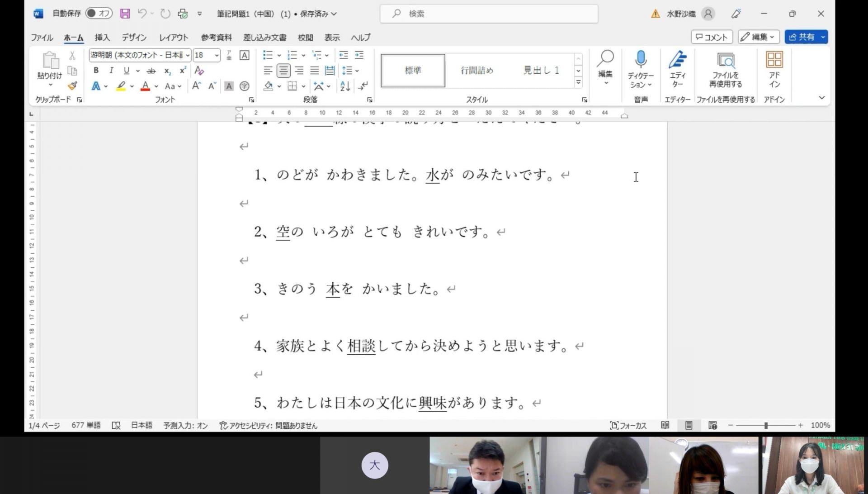Select the Reuse Files icon
The height and width of the screenshot is (494, 868).
click(x=726, y=60)
